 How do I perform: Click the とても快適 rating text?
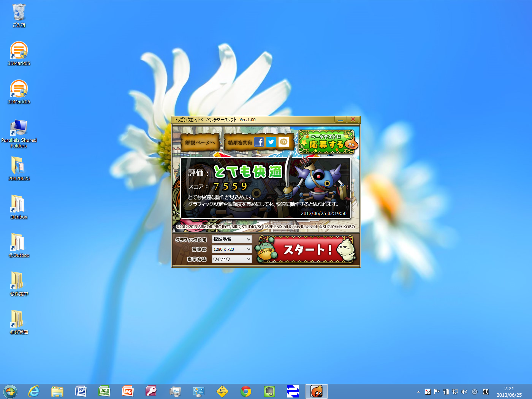(x=248, y=172)
